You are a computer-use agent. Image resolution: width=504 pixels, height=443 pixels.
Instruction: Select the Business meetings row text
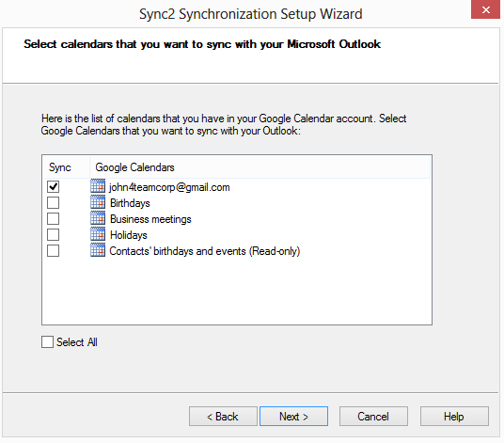[x=150, y=219]
